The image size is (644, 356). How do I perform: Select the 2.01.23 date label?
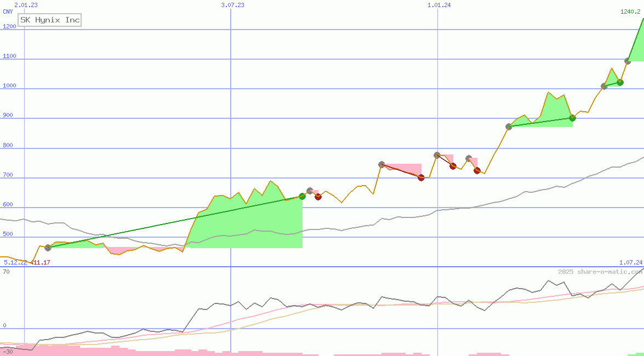click(25, 4)
